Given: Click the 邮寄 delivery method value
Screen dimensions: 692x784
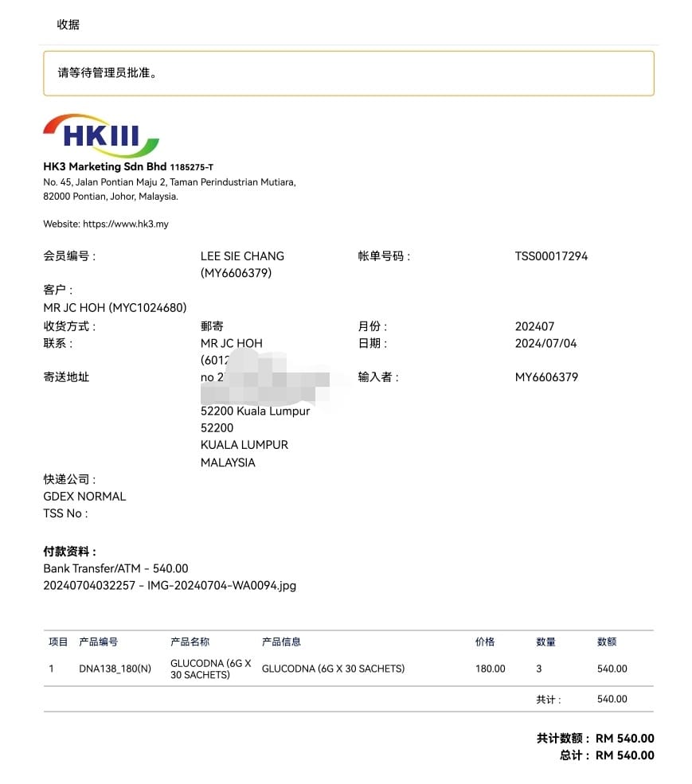Looking at the screenshot, I should (212, 326).
